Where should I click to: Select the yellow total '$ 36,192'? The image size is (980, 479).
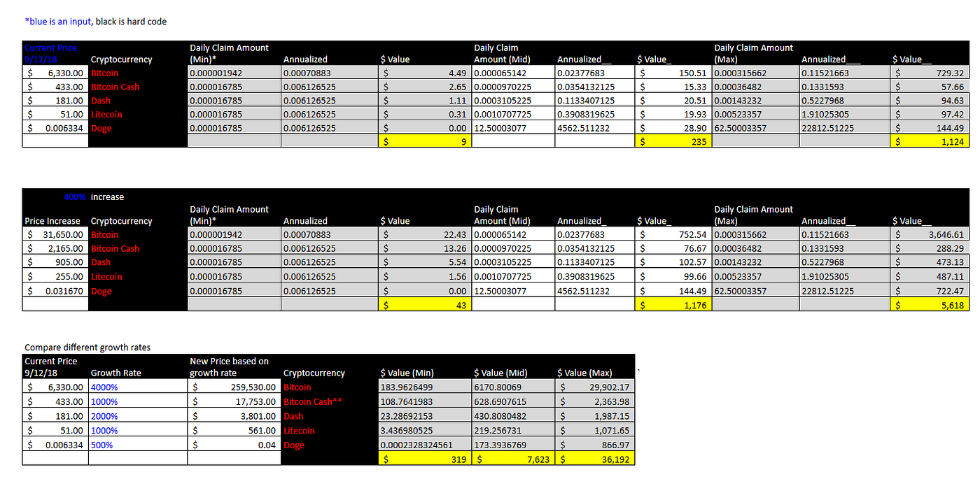click(596, 459)
